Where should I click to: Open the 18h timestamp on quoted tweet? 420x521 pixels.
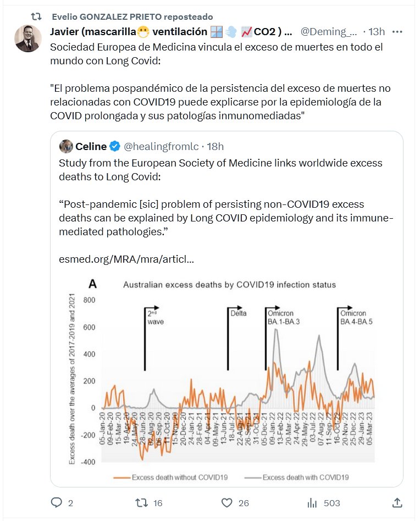pyautogui.click(x=214, y=146)
